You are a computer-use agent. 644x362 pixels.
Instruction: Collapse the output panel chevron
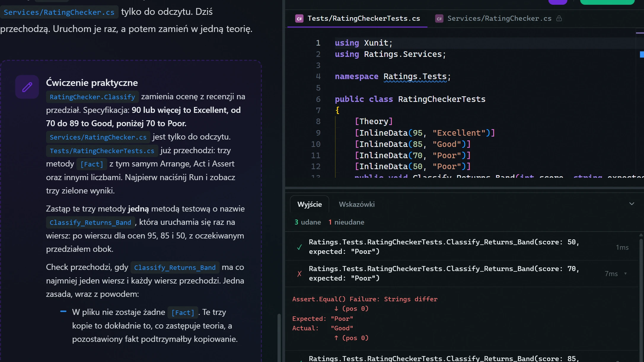click(x=632, y=204)
